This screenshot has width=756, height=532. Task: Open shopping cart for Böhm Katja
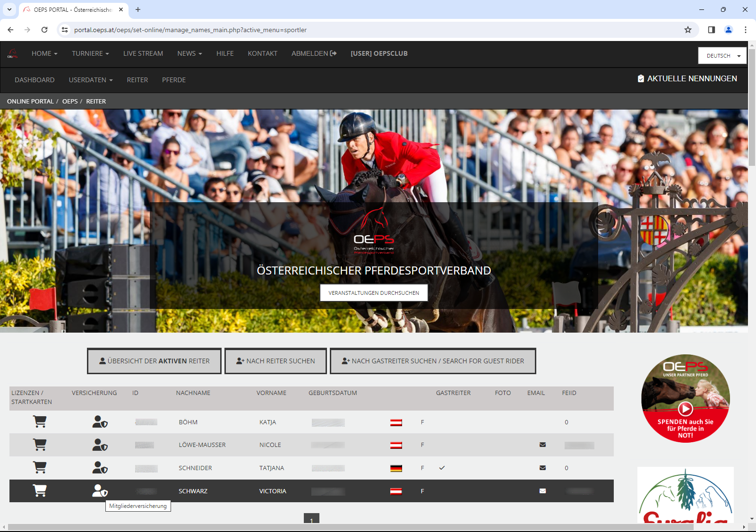[x=40, y=421]
